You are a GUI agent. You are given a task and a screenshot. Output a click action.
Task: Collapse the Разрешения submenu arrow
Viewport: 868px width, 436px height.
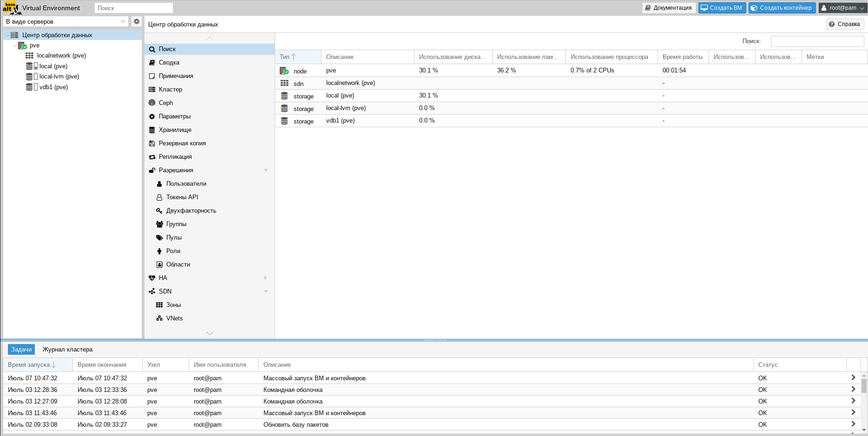[x=266, y=170]
